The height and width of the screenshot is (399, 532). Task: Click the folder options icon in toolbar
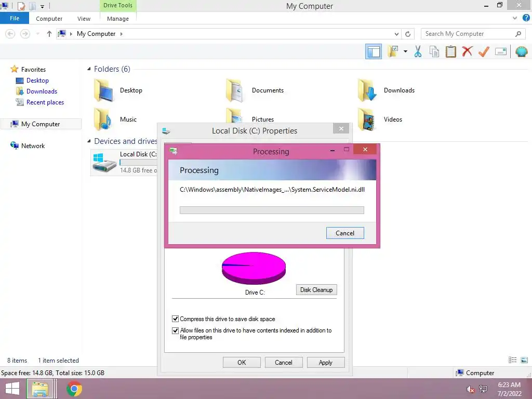pos(393,51)
